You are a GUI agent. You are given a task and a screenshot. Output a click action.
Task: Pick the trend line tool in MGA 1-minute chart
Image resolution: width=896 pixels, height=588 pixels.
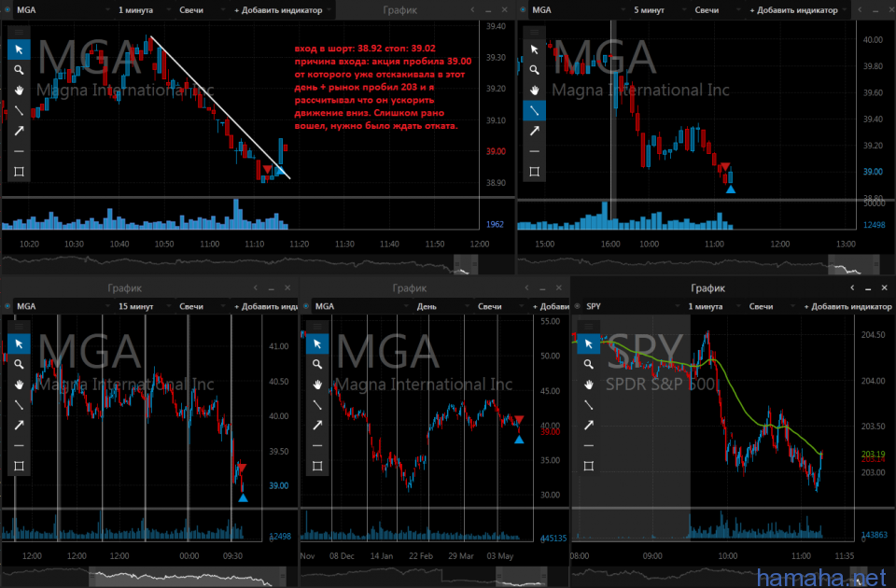tap(19, 110)
